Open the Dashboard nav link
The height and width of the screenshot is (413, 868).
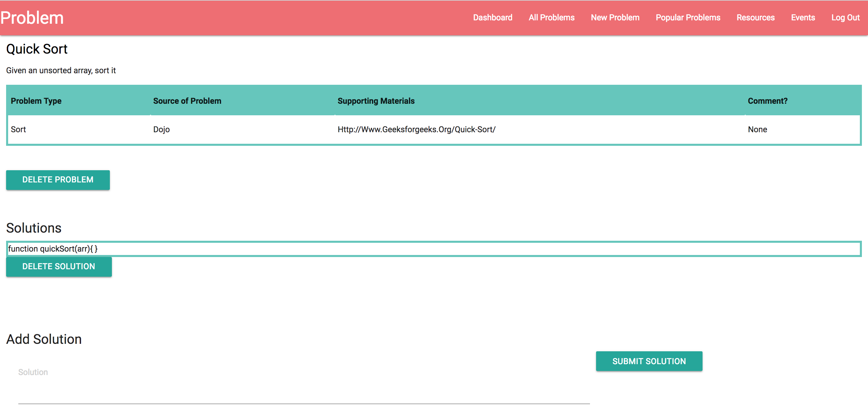click(x=492, y=18)
